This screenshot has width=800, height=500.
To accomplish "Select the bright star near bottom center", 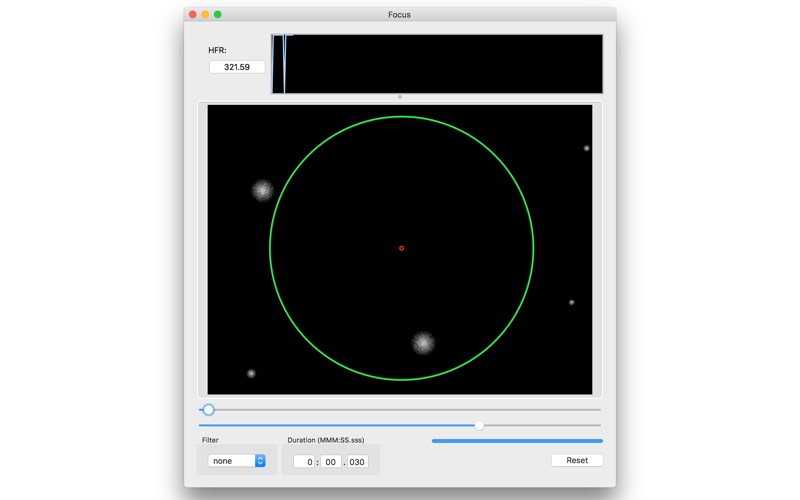I will pos(423,343).
